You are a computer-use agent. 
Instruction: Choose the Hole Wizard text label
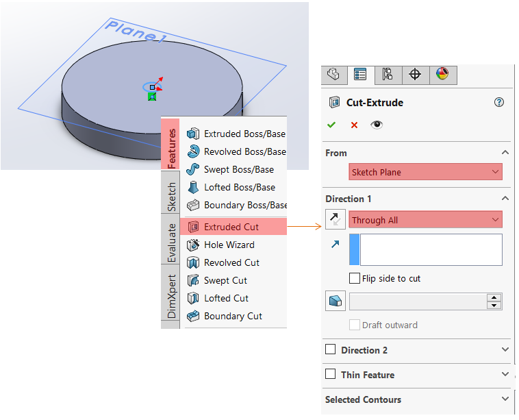tap(229, 245)
